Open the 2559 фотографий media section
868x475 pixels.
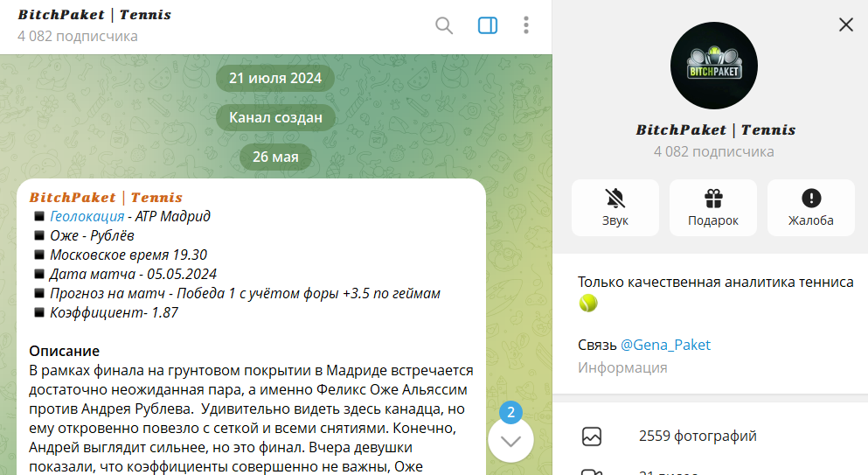point(698,436)
